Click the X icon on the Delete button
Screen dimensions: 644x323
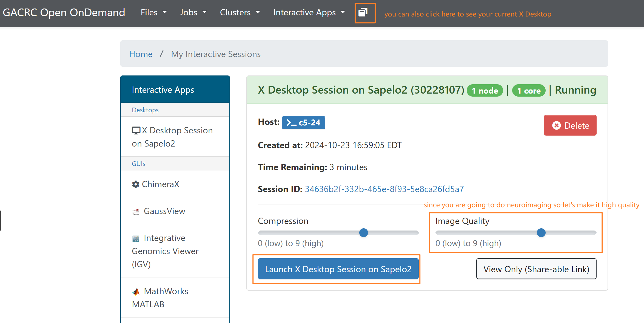click(x=556, y=125)
